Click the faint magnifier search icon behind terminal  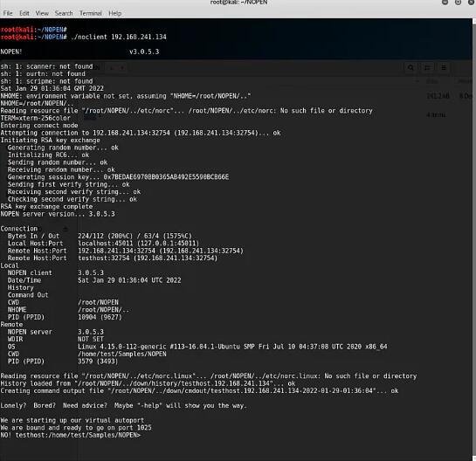pyautogui.click(x=410, y=67)
